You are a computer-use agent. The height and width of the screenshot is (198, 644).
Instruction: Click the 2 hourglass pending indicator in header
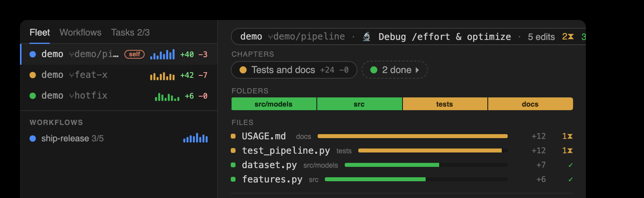[x=568, y=37]
